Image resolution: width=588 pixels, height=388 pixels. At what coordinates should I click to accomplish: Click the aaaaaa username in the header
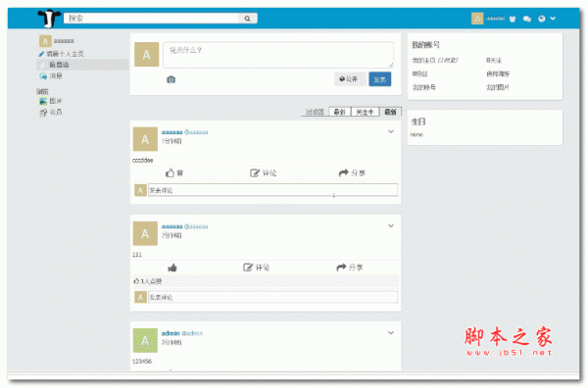click(495, 19)
